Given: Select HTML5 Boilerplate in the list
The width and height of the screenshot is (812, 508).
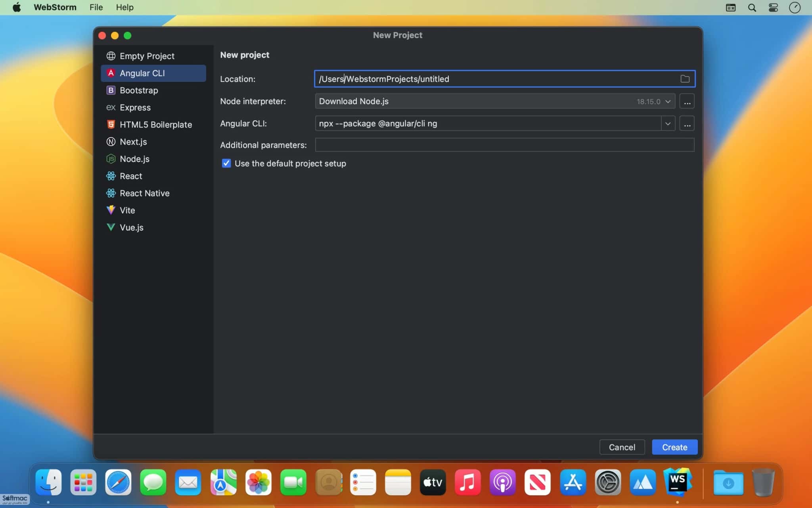Looking at the screenshot, I should click(153, 124).
